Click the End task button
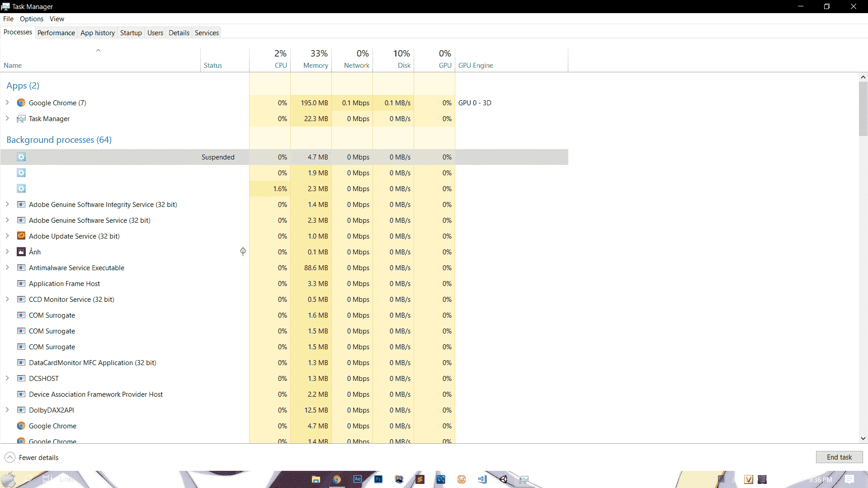 [839, 457]
